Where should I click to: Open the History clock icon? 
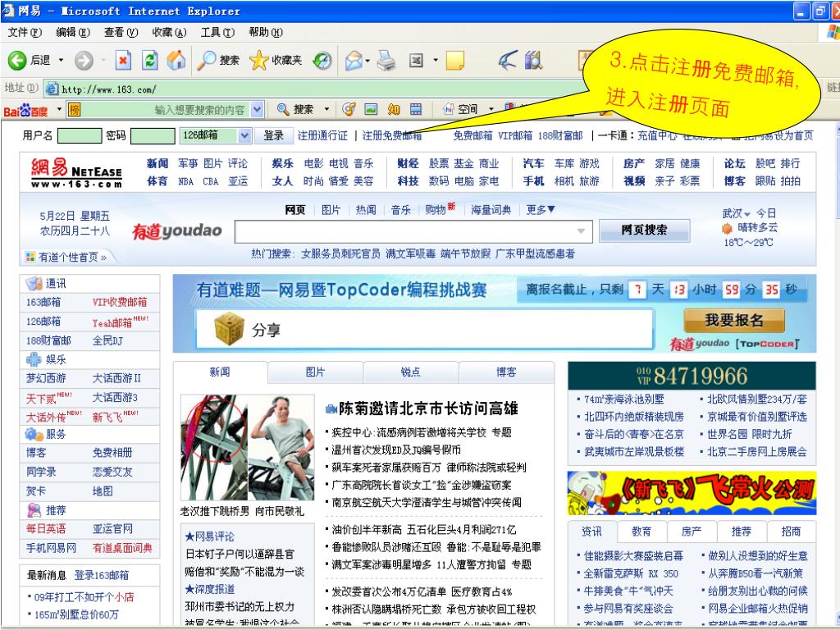click(322, 61)
